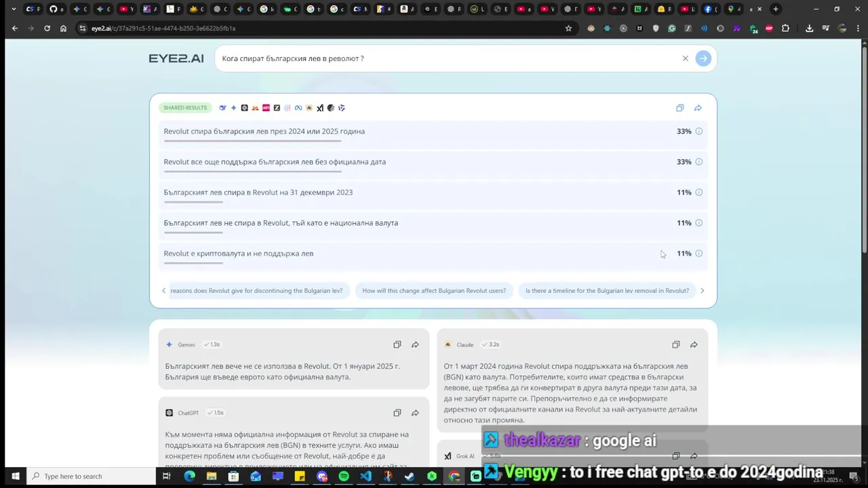The image size is (868, 488).
Task: Click the ChatGPT model name label
Action: click(189, 413)
